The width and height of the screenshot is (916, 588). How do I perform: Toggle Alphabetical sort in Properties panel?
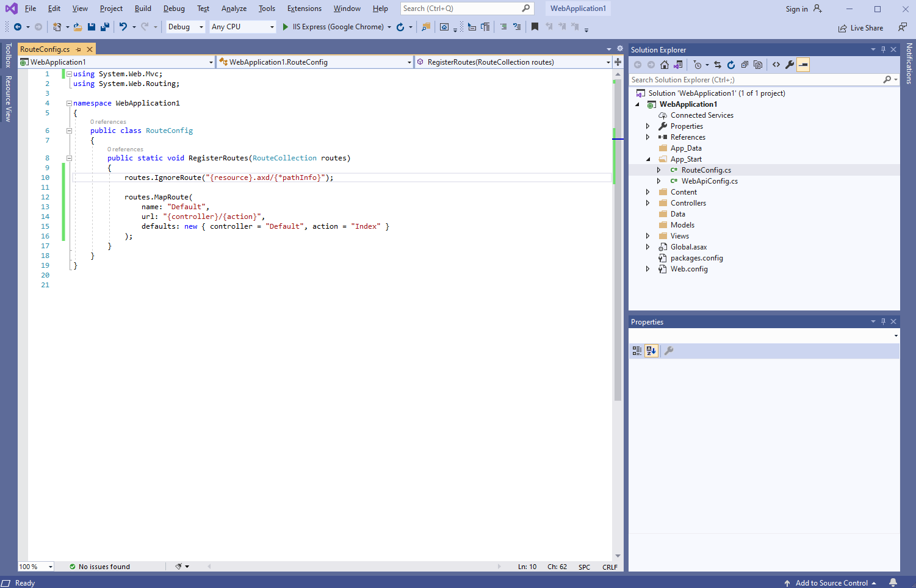coord(651,351)
